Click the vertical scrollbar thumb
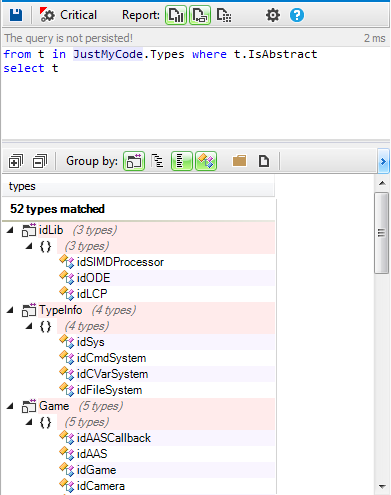The height and width of the screenshot is (495, 391). pyautogui.click(x=382, y=233)
